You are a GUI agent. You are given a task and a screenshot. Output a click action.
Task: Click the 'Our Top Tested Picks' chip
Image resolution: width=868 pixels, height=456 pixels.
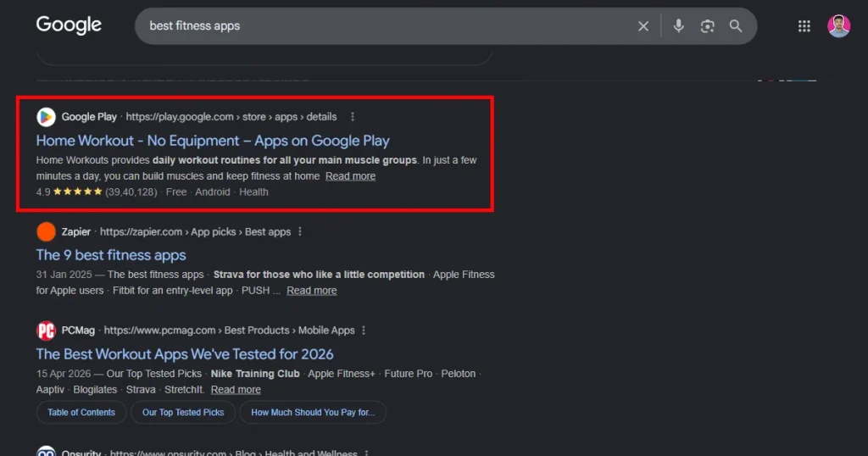click(x=183, y=412)
